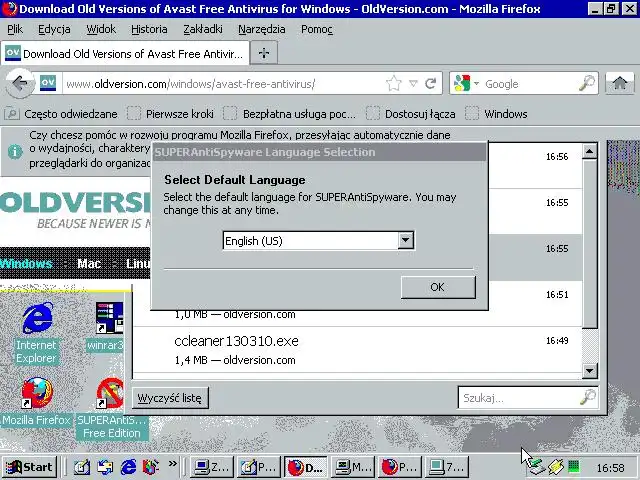Click the search magnifier in Google box

pos(587,83)
